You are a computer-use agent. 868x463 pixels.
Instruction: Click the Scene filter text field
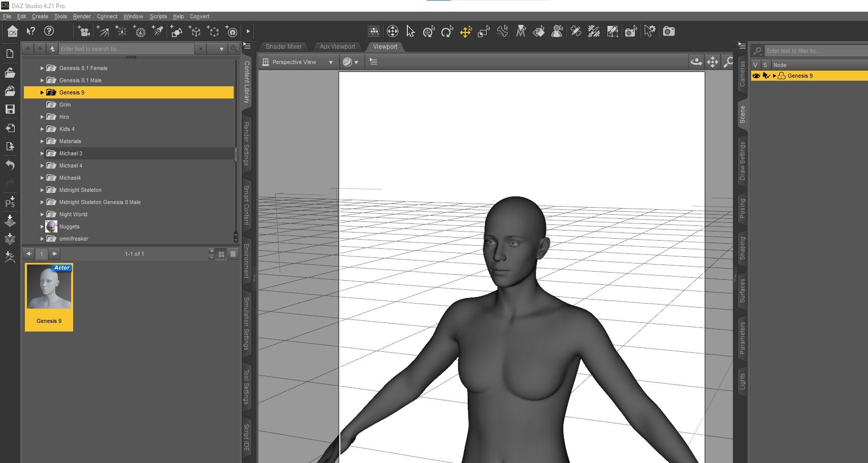point(816,51)
